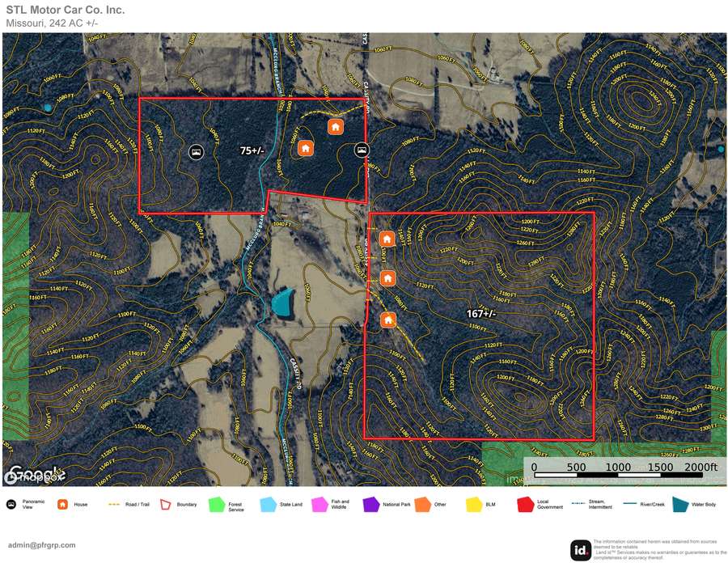Click the National Park purple legend swatch
The image size is (728, 563).
370,505
